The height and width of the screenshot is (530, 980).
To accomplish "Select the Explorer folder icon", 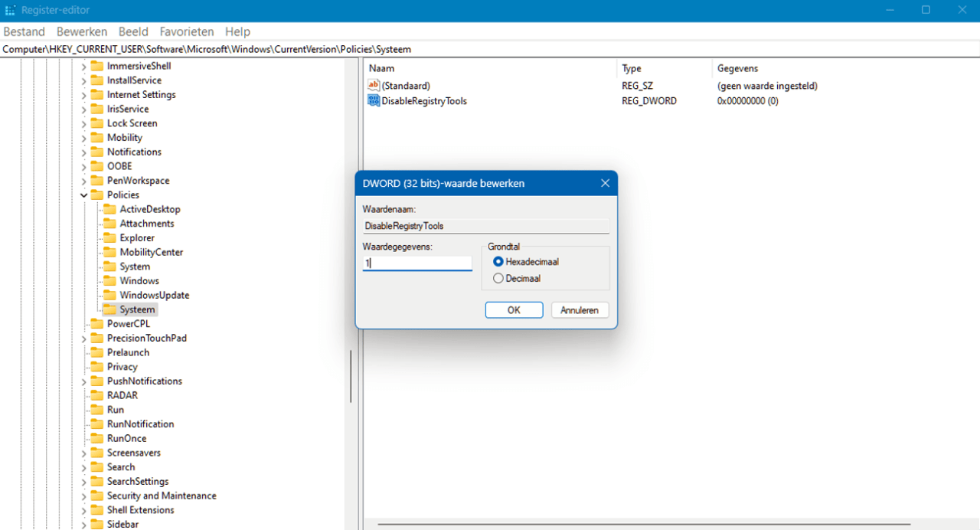I will [112, 237].
